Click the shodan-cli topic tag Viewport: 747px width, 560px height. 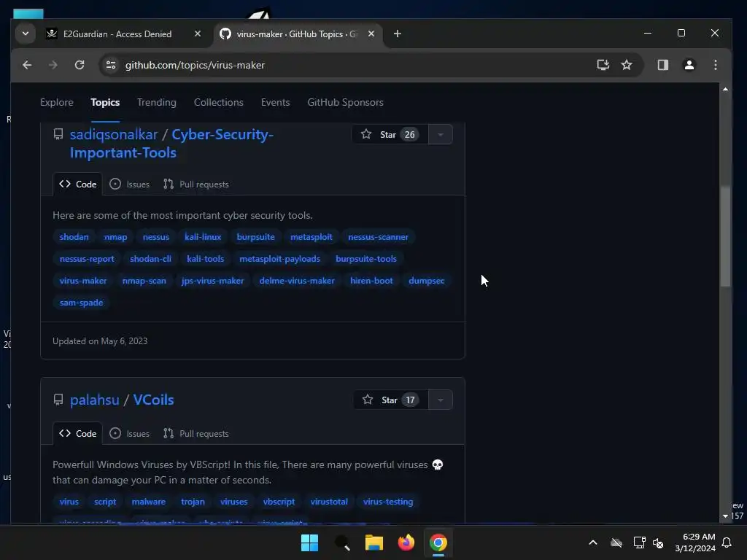150,259
